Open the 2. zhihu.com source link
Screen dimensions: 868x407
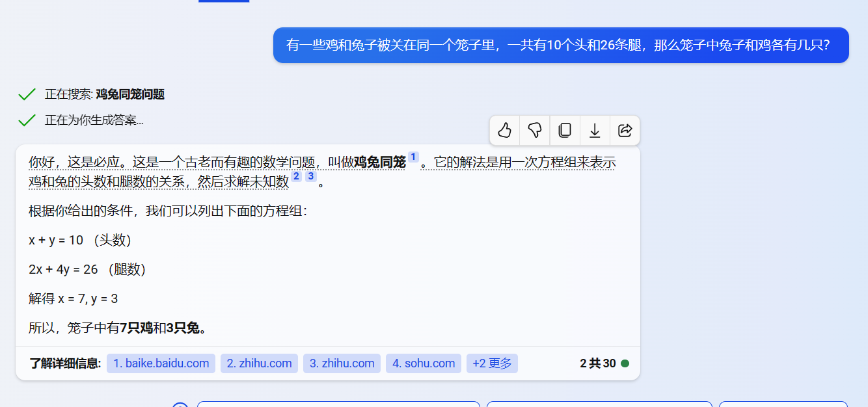coord(259,363)
